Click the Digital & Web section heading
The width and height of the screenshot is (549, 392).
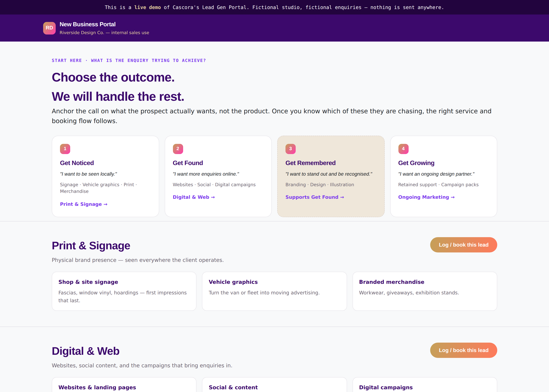click(x=85, y=351)
